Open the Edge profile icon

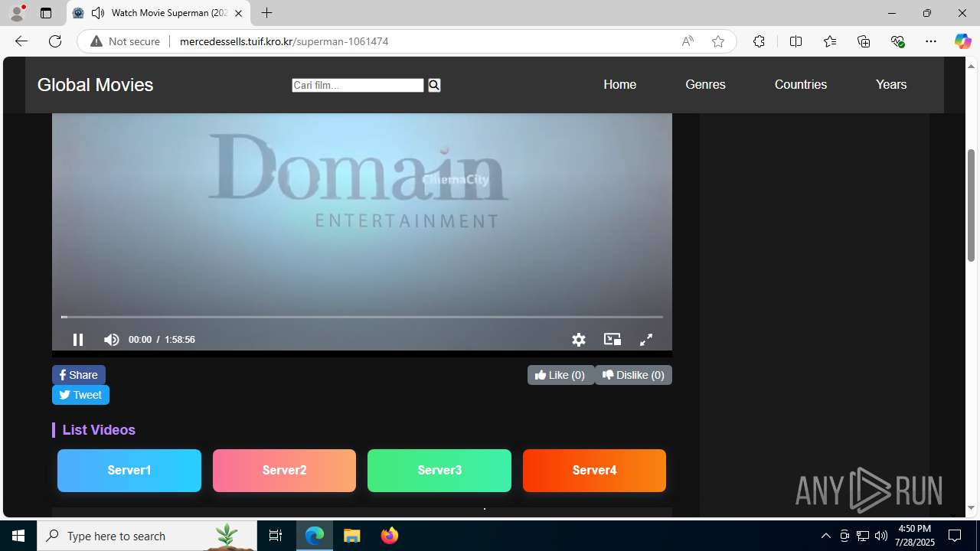17,13
